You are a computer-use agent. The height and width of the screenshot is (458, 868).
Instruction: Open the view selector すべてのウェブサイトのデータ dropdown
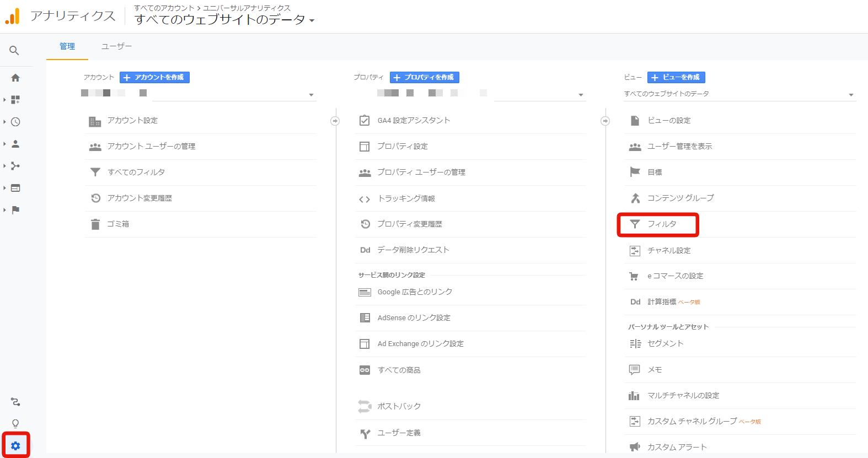[740, 94]
